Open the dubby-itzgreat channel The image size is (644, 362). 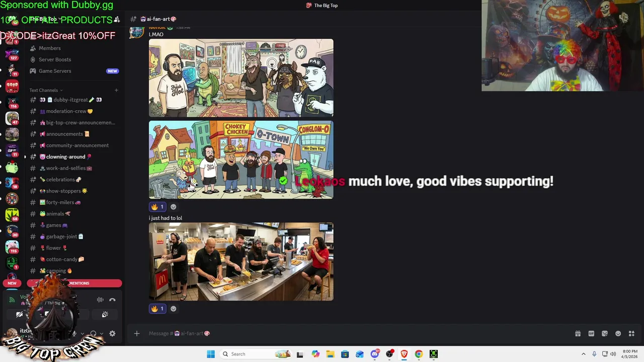[x=73, y=100]
